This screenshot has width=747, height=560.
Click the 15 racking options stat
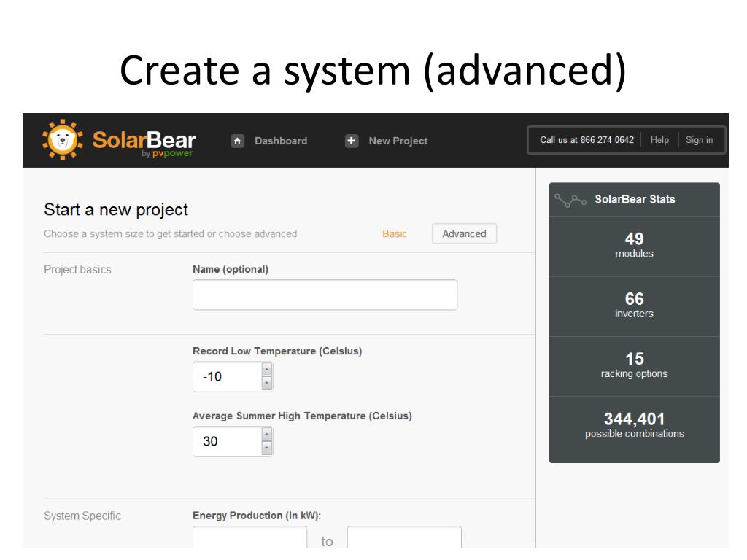634,366
